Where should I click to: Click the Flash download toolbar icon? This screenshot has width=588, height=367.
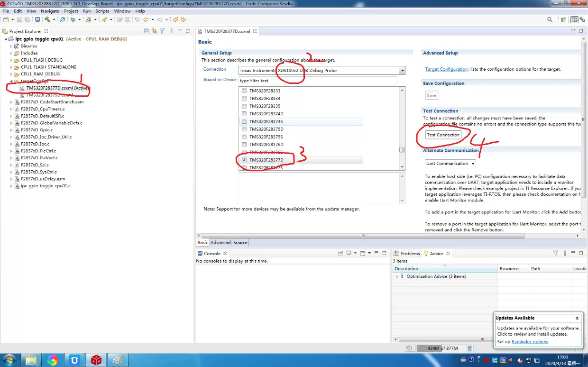[x=88, y=20]
